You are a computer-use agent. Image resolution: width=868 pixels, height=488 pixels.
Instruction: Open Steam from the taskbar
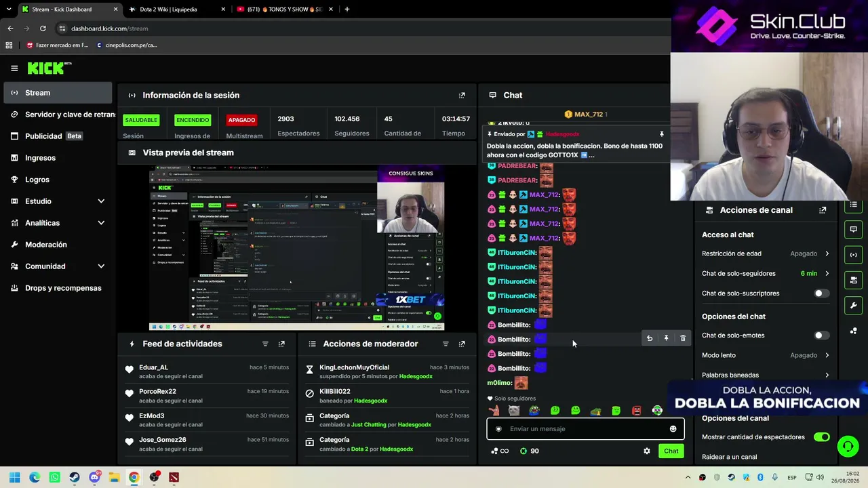click(75, 478)
